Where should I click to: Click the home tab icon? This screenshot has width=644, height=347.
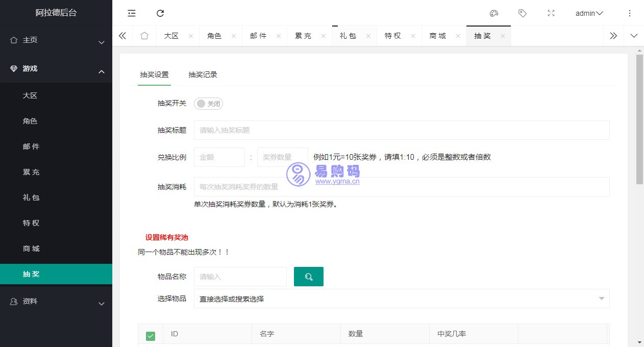click(144, 36)
